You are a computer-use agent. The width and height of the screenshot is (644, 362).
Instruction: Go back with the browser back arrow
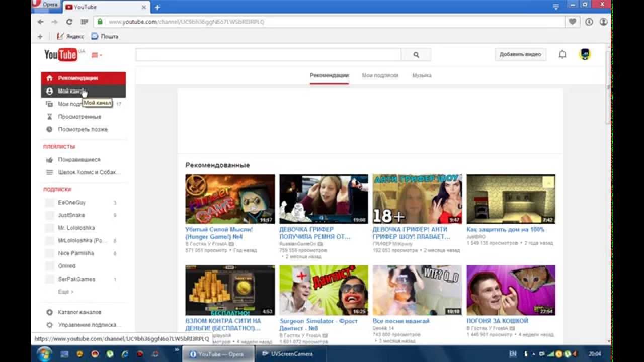[x=41, y=22]
